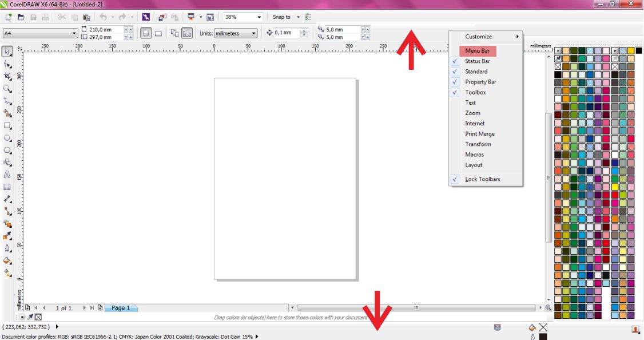Select the Page 1 tab
644x340 pixels.
pos(121,307)
